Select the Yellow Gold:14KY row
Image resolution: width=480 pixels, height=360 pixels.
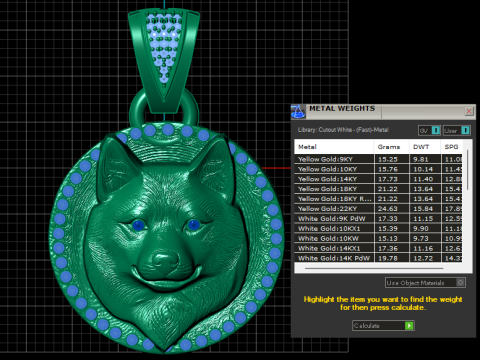tap(378, 179)
